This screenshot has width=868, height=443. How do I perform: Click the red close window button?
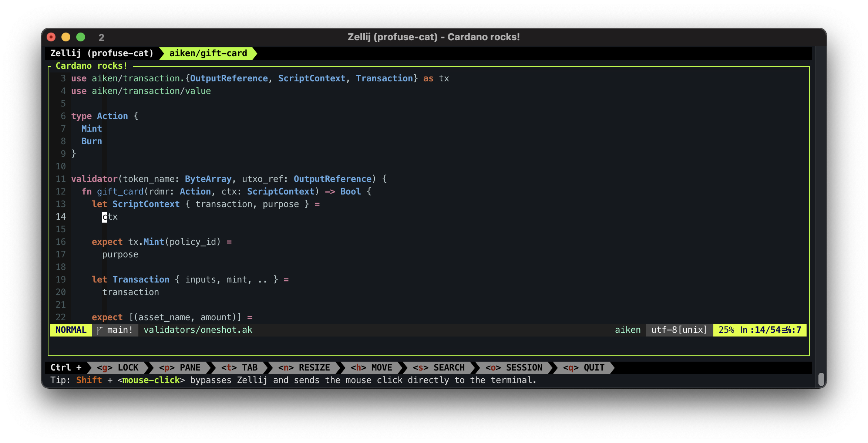pos(51,37)
